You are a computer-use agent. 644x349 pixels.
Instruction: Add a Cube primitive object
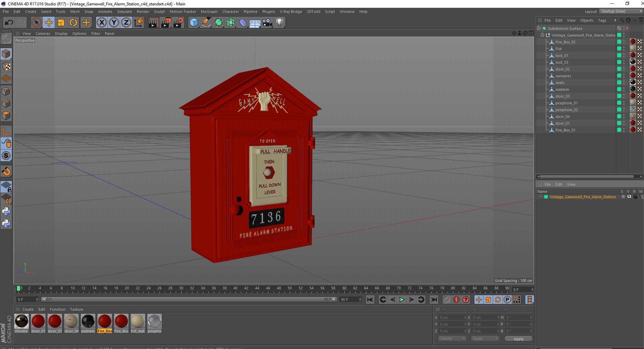194,23
